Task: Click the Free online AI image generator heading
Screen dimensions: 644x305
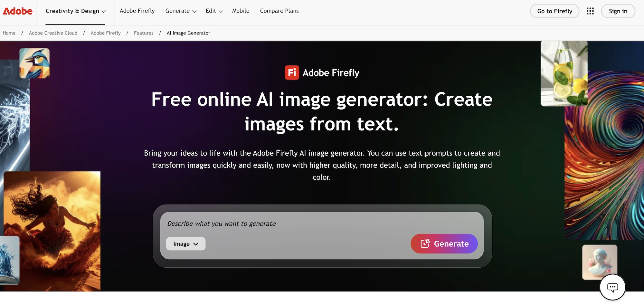Action: tap(322, 111)
